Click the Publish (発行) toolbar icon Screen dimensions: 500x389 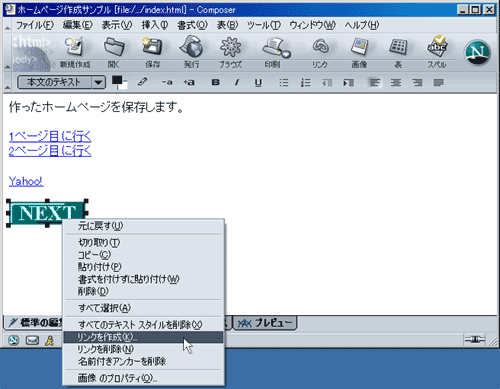[x=191, y=47]
